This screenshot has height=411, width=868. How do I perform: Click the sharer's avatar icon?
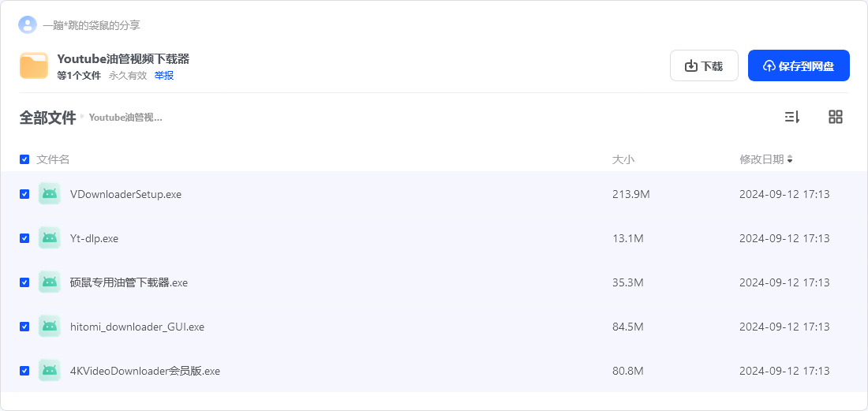28,25
